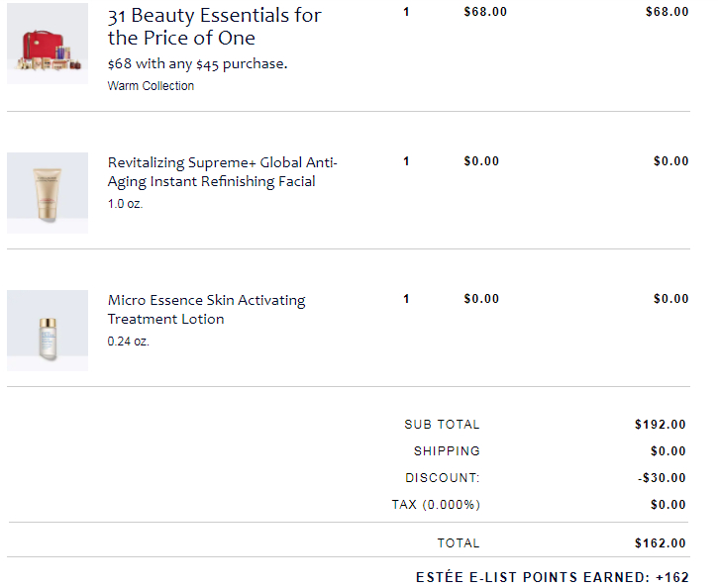Select the $68.00 unit price of gift set
The height and width of the screenshot is (588, 718).
coord(485,12)
